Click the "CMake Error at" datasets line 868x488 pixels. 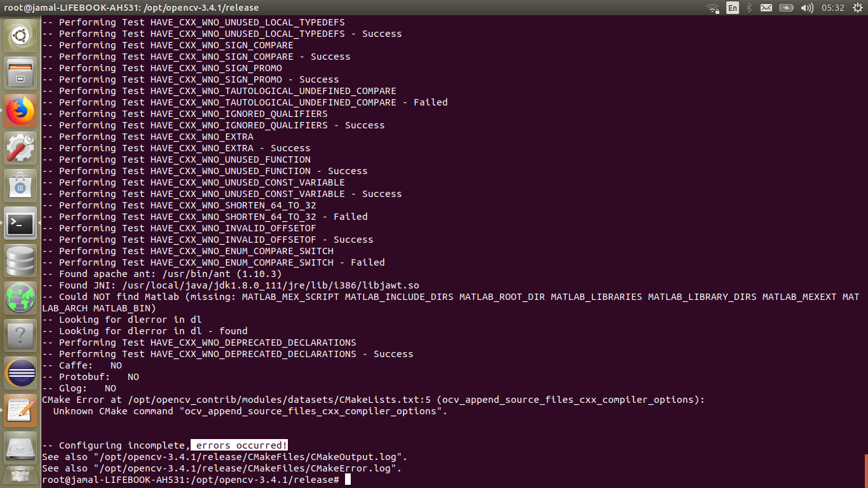[373, 400]
